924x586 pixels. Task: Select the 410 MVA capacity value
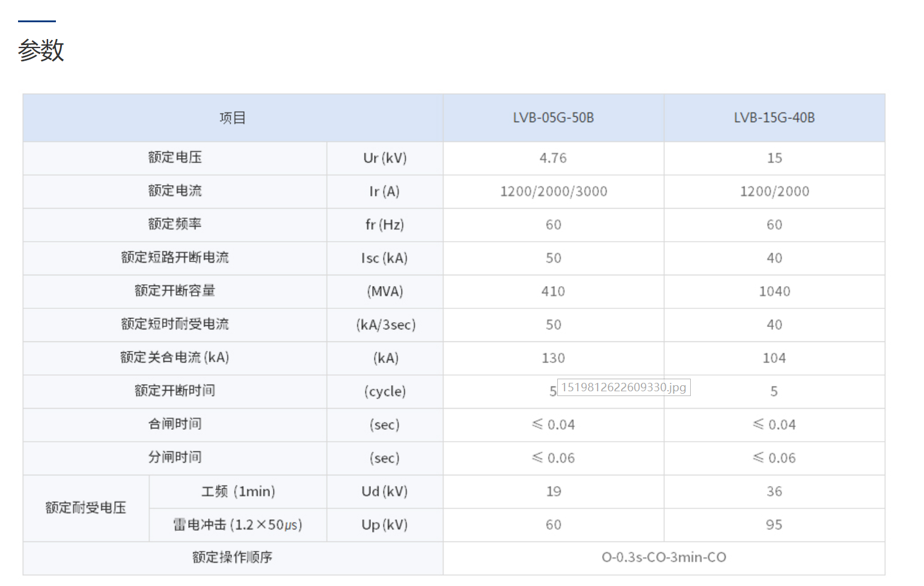pyautogui.click(x=553, y=291)
